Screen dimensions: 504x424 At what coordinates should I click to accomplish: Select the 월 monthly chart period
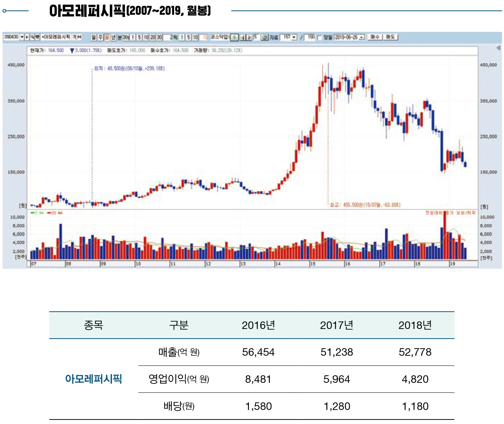click(x=107, y=37)
